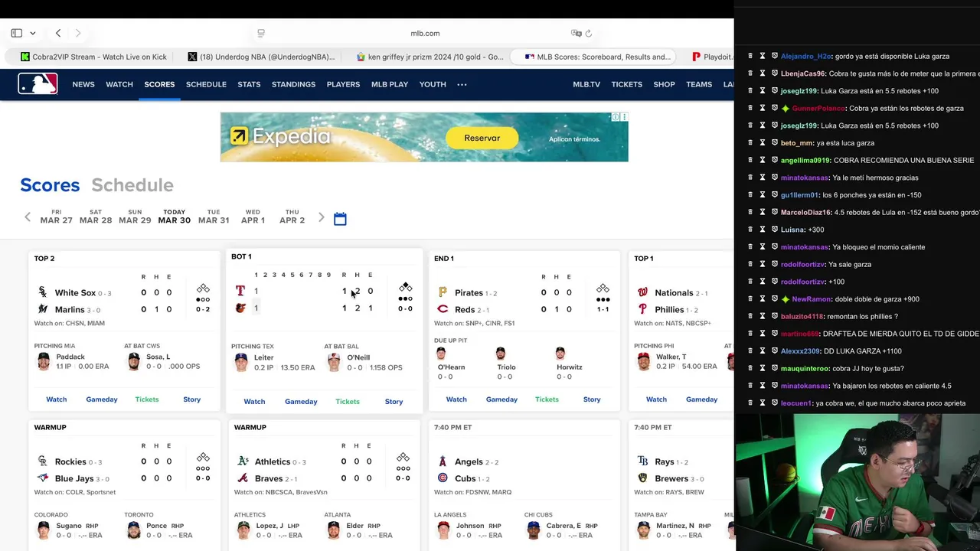Switch to the Schedule heading tab

[132, 185]
